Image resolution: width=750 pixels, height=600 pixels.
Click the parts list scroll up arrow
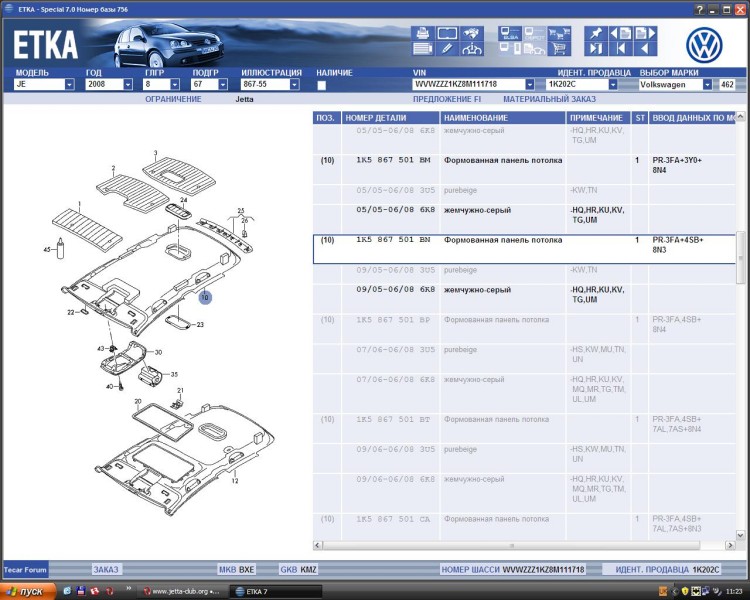pos(740,116)
